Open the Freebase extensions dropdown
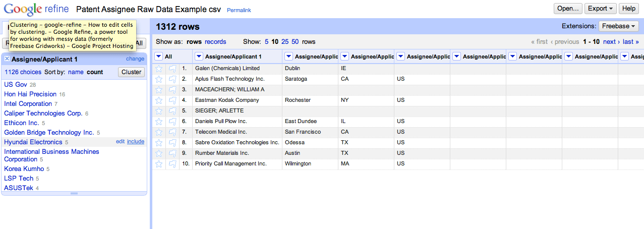This screenshot has height=229, width=644. (x=619, y=26)
